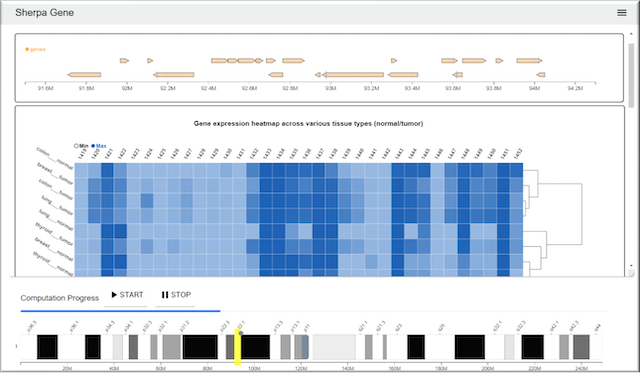Select the short reverse gene arrow above 93.6M
The width and height of the screenshot is (640, 373).
(x=458, y=75)
